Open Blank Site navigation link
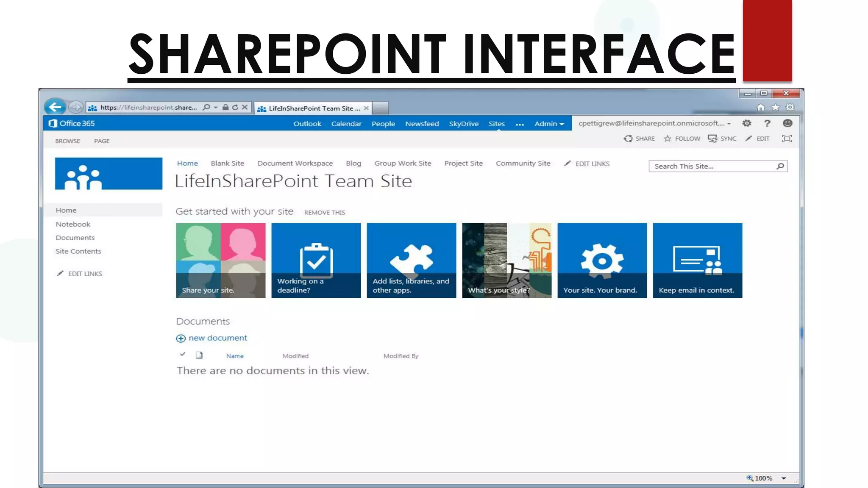This screenshot has width=868, height=488. pyautogui.click(x=228, y=163)
